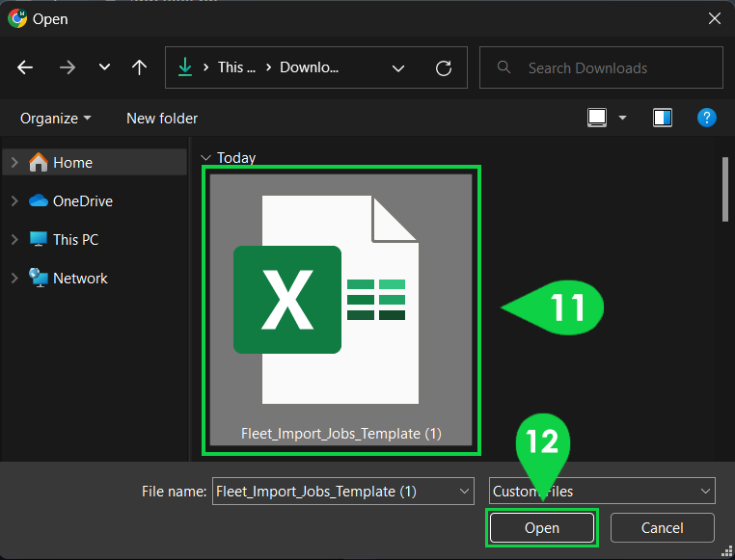Click the Open button
The width and height of the screenshot is (735, 560).
542,528
